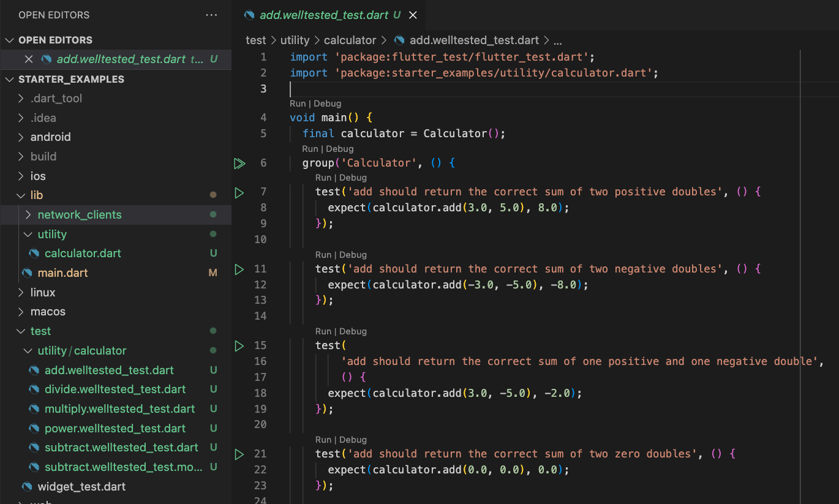The width and height of the screenshot is (839, 504).
Task: Switch to the add.welltested_test.dart tab
Action: [x=325, y=15]
